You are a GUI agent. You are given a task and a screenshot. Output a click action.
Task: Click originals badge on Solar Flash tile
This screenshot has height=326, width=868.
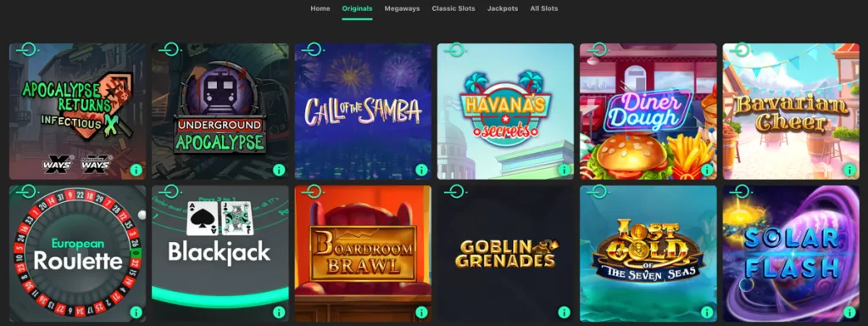coord(740,192)
